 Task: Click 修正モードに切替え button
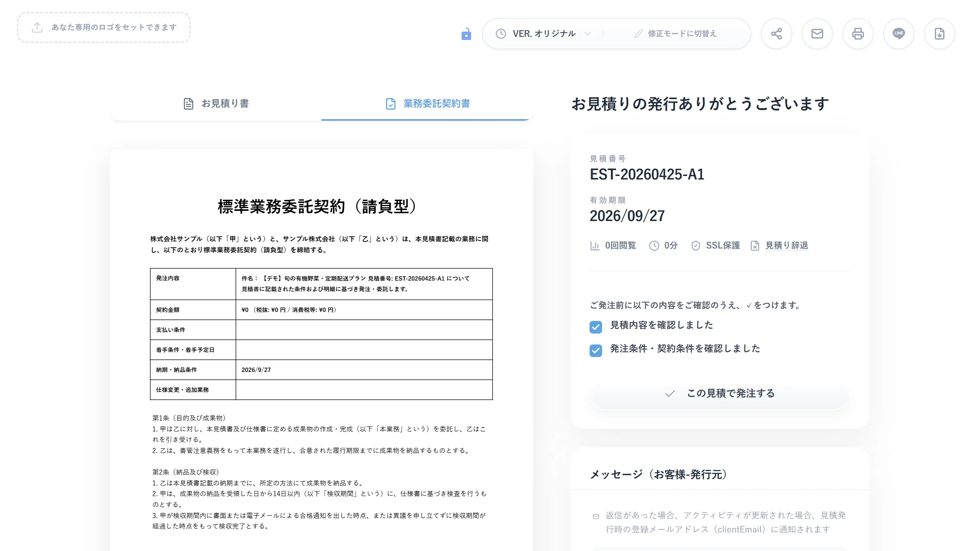(675, 34)
